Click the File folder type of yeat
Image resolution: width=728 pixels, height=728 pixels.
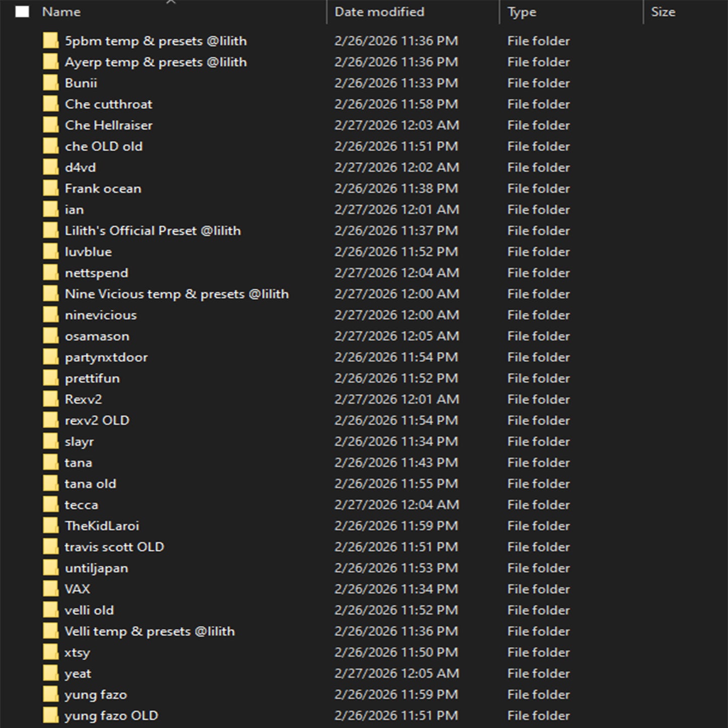click(539, 674)
